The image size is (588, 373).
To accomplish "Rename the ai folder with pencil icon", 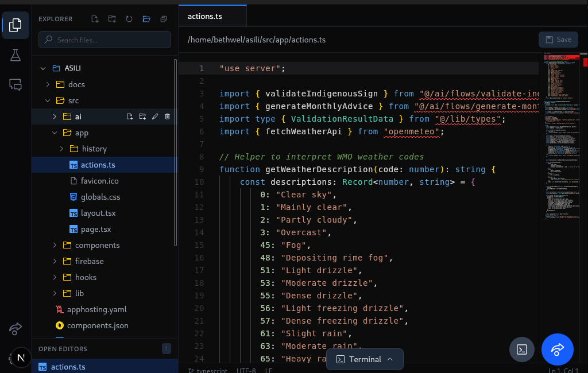I will point(155,116).
